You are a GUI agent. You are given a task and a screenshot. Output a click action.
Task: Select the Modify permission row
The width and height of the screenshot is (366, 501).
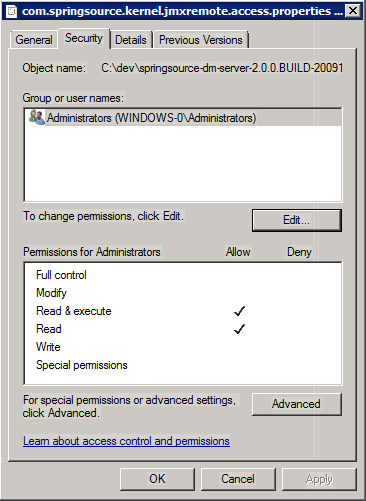183,293
